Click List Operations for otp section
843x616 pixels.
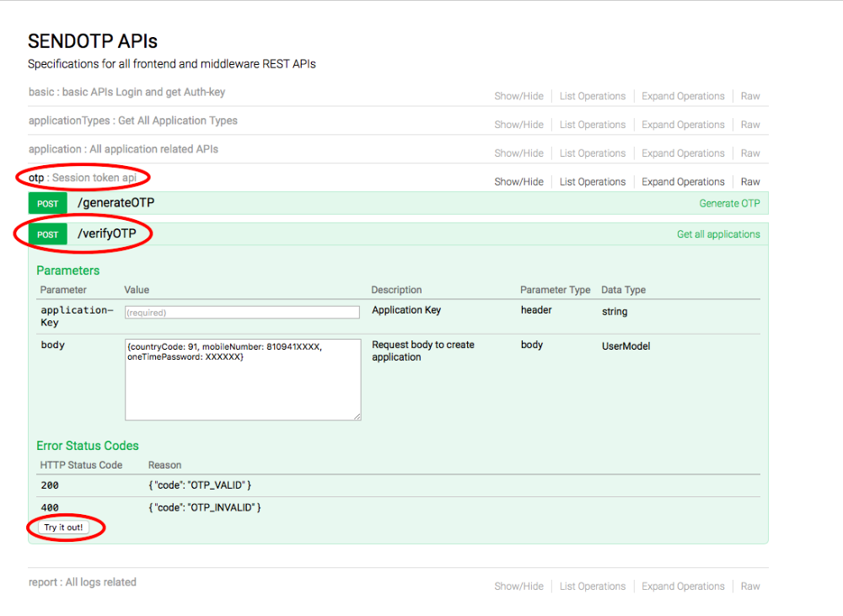[x=593, y=182]
